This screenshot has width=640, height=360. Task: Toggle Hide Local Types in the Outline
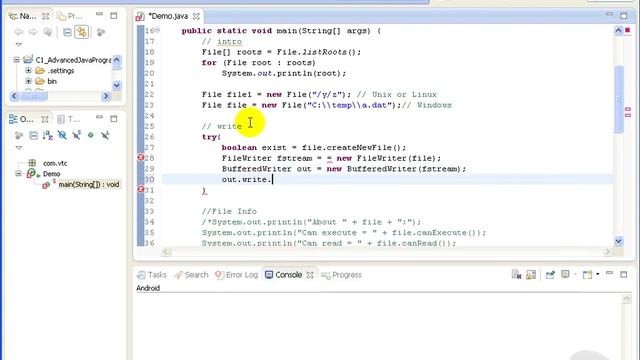click(105, 135)
